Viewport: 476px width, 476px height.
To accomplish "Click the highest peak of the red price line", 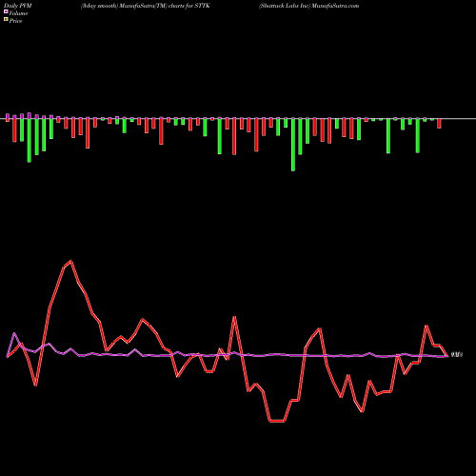I will (x=70, y=261).
